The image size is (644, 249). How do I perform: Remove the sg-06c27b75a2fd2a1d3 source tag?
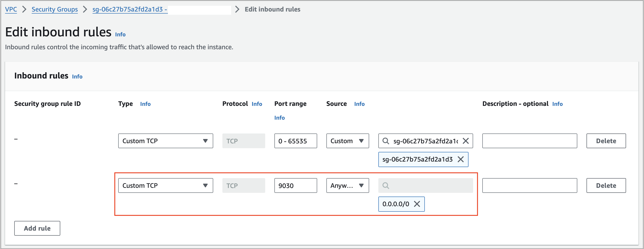[x=461, y=159]
